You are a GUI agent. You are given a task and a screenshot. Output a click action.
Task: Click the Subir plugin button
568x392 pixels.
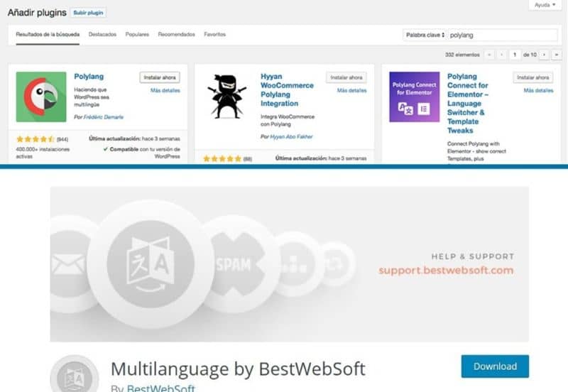[88, 13]
